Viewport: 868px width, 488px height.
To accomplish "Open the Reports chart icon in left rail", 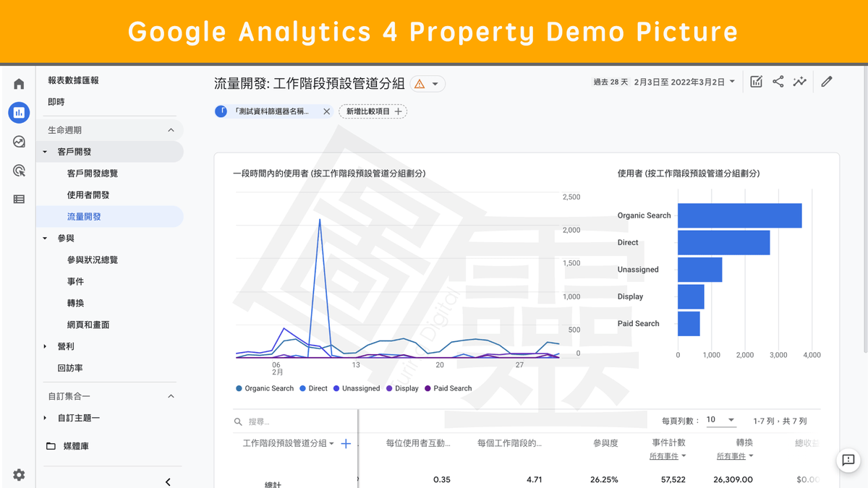I will click(x=19, y=112).
